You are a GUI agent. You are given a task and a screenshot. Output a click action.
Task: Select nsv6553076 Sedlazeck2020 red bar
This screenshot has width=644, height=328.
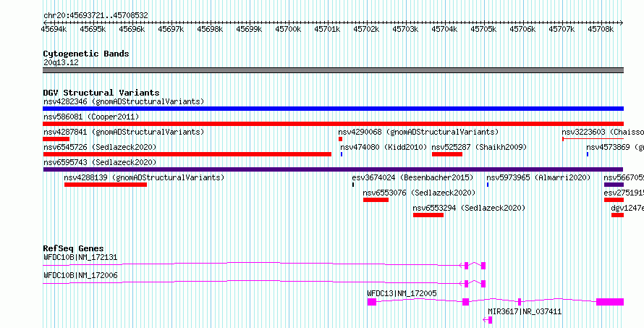point(376,200)
